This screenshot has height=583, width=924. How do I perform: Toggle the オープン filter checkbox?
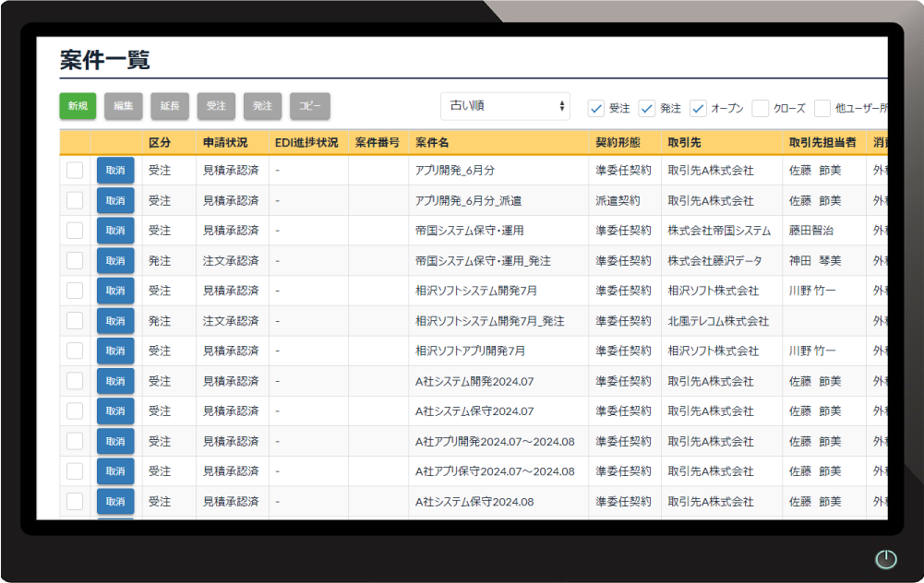pyautogui.click(x=698, y=108)
